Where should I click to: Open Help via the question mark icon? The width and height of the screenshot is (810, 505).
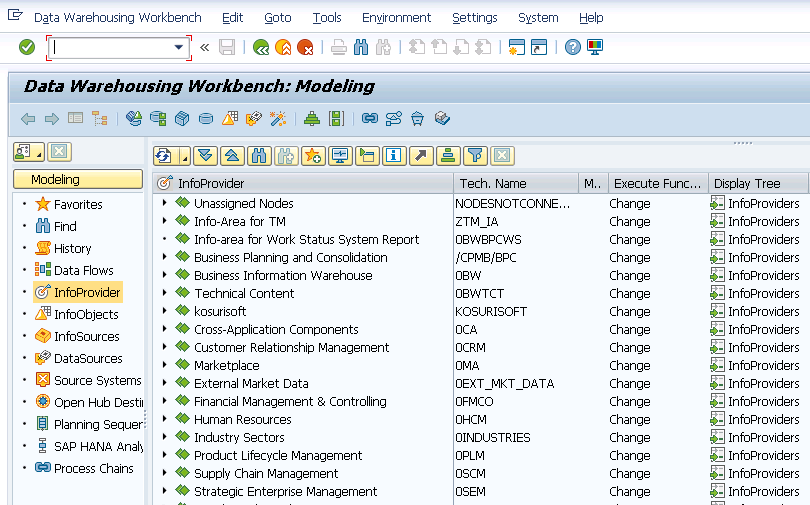coord(572,47)
